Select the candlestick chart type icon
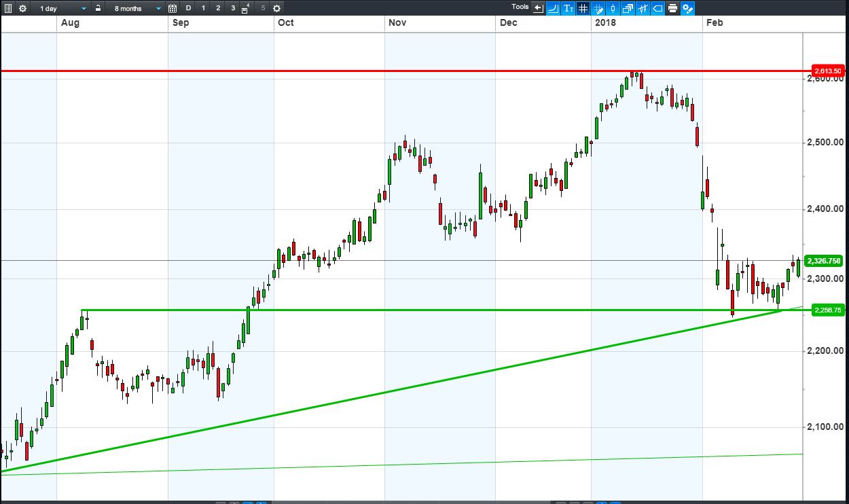849x504 pixels. [x=613, y=8]
